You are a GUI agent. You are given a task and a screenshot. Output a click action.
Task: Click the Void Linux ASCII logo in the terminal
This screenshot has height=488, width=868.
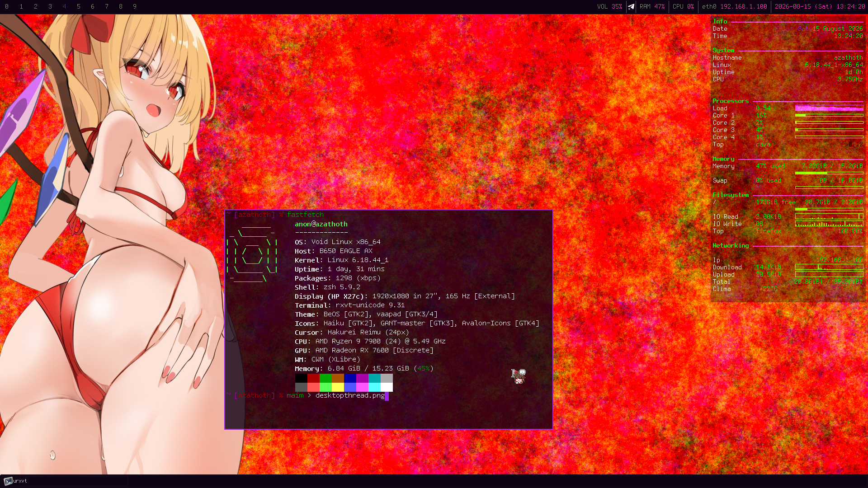(x=252, y=253)
